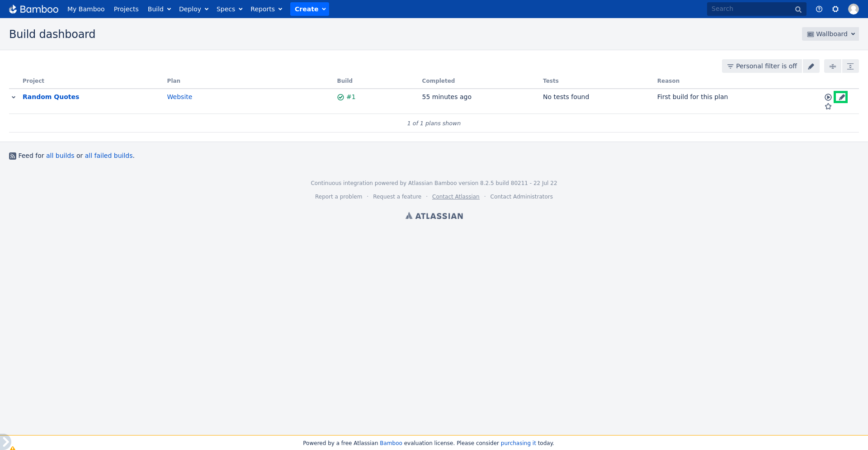Go to My Bamboo

[x=86, y=9]
